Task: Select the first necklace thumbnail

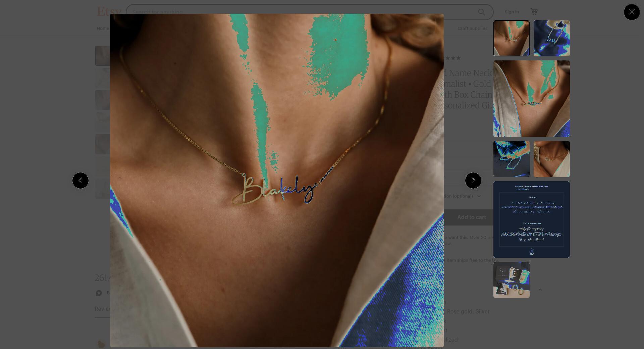Action: tap(511, 38)
